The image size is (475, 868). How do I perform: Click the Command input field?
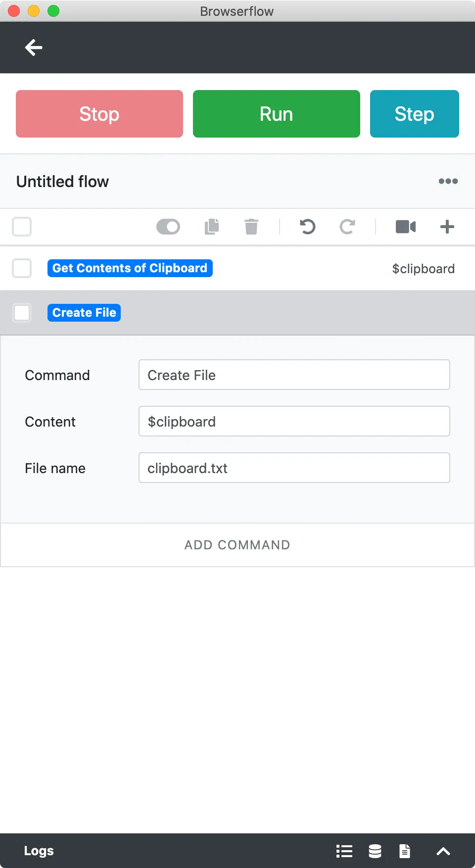294,375
